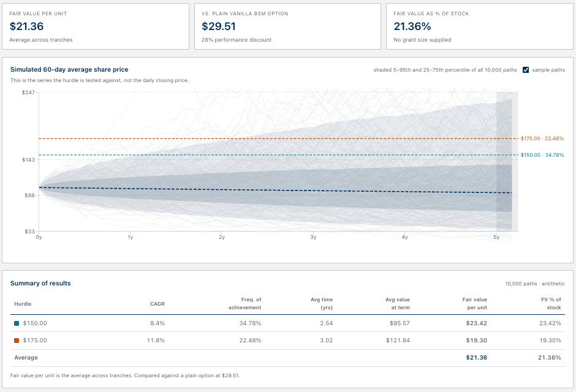Image resolution: width=576 pixels, height=392 pixels.
Task: Select the $175.00 hurdle row label
Action: coord(35,341)
